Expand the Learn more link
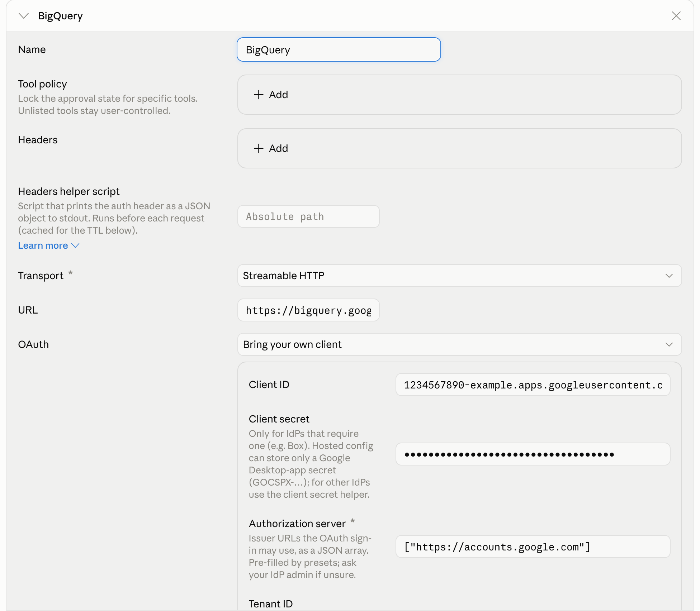The height and width of the screenshot is (611, 700). pyautogui.click(x=49, y=245)
